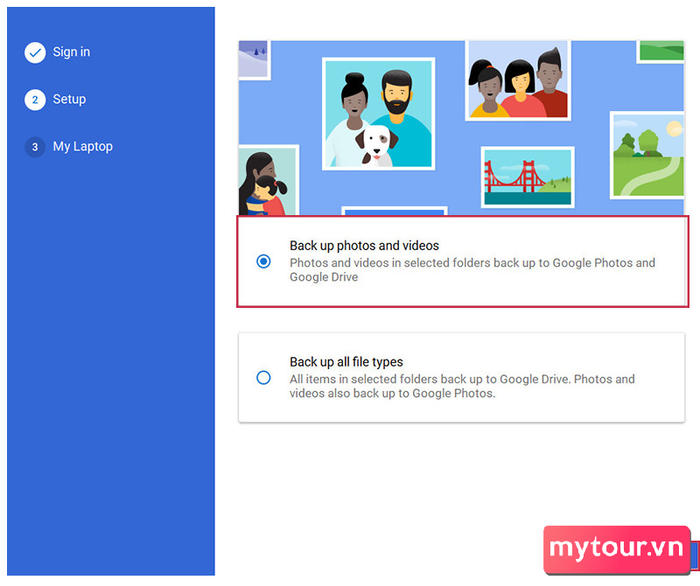Click the "Back up all file types" heading
Viewport: 700px width, 586px height.
pyautogui.click(x=346, y=362)
